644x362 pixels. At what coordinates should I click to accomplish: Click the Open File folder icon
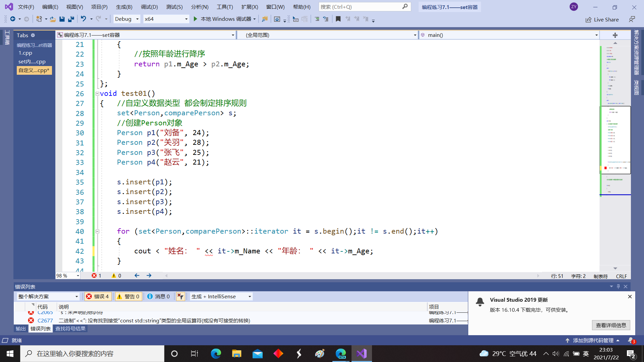click(x=53, y=19)
